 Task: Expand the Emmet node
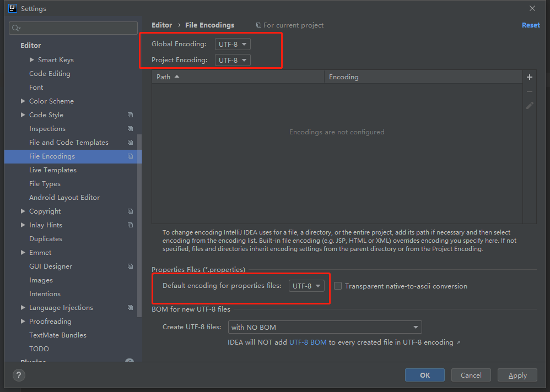click(x=23, y=252)
